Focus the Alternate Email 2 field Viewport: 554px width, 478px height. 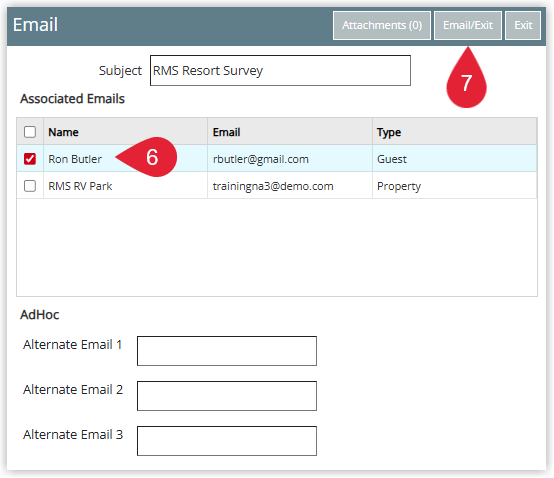click(227, 396)
